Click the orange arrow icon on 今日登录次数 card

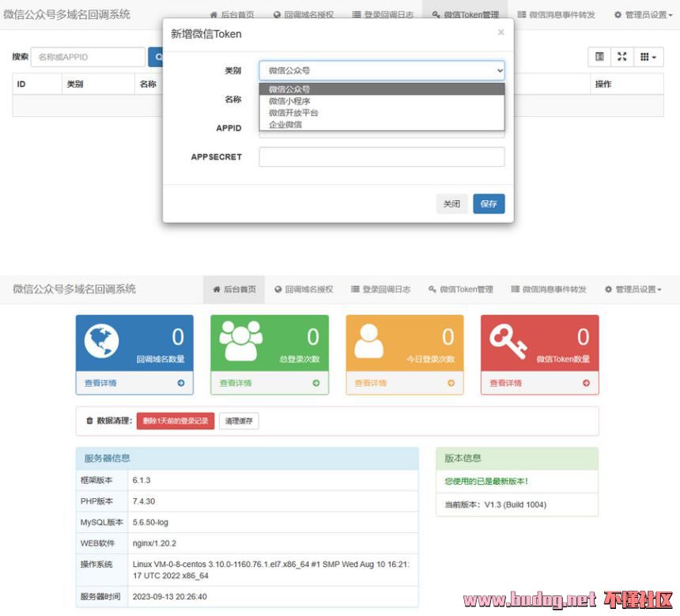pos(451,383)
